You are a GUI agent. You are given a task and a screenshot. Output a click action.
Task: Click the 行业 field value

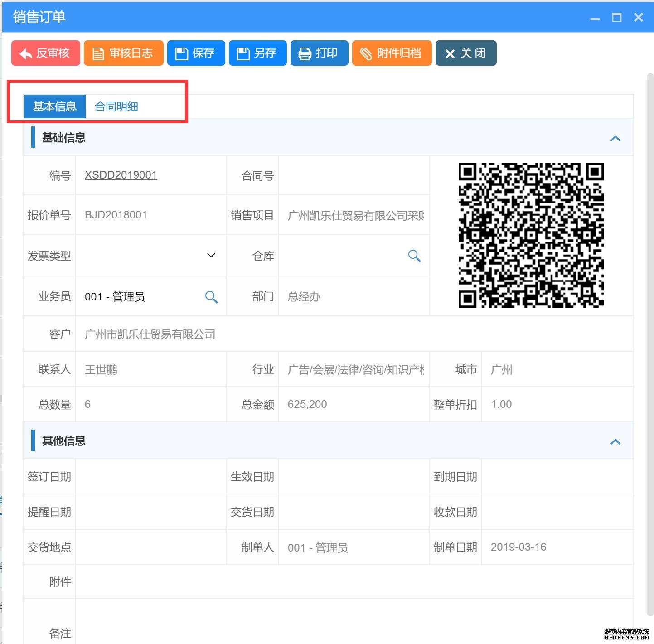coord(356,370)
